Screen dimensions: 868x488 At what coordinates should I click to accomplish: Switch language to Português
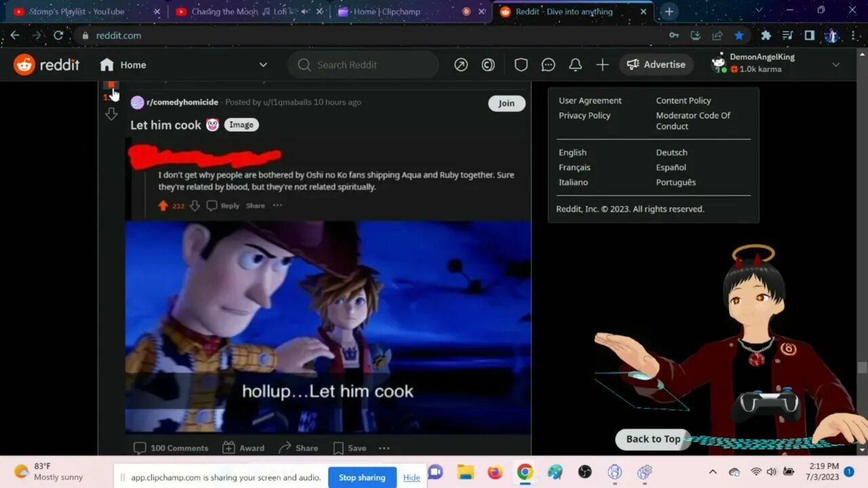pos(675,182)
